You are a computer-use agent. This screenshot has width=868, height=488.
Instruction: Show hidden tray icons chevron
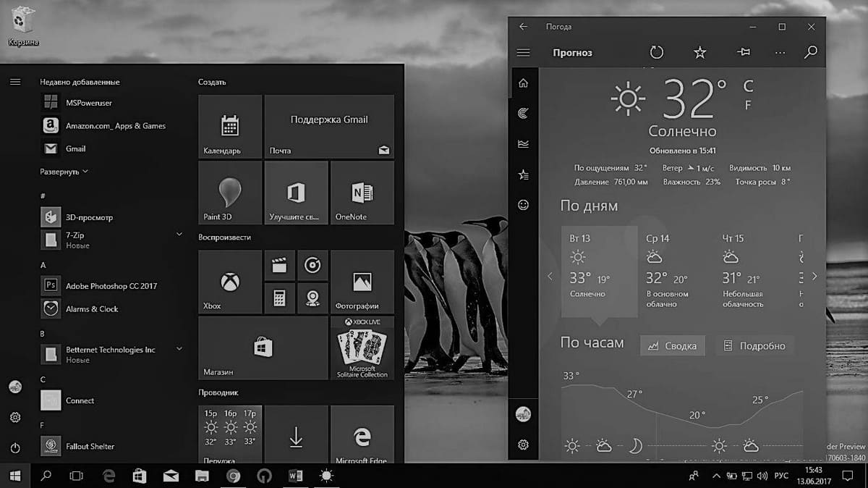[716, 476]
